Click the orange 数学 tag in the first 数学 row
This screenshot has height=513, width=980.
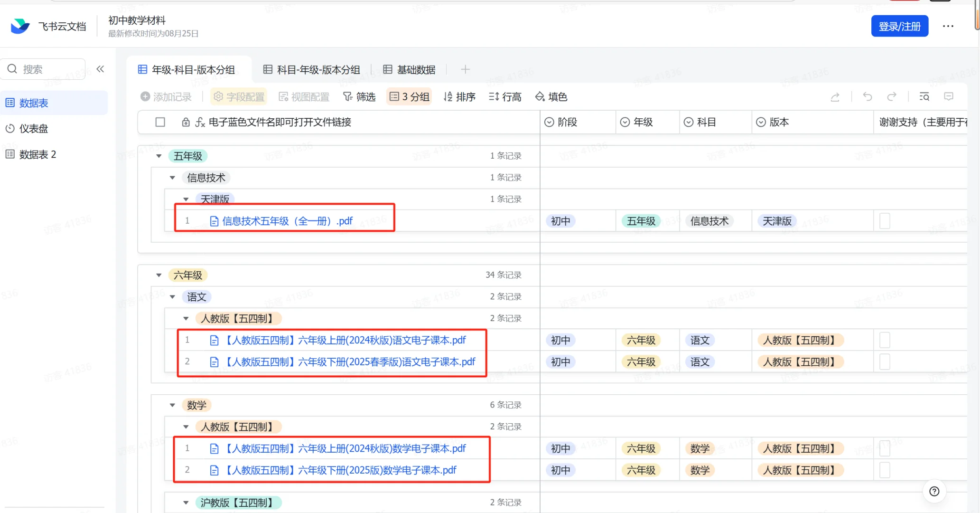700,448
